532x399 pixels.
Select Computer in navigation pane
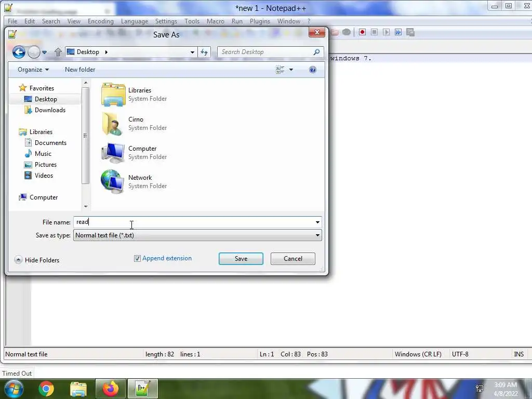tap(38, 197)
